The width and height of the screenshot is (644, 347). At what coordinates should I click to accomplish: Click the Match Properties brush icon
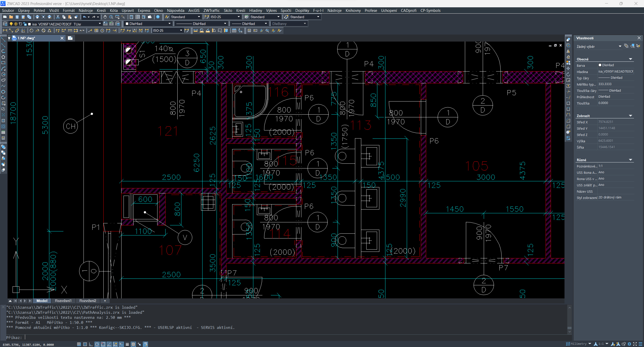click(x=76, y=17)
